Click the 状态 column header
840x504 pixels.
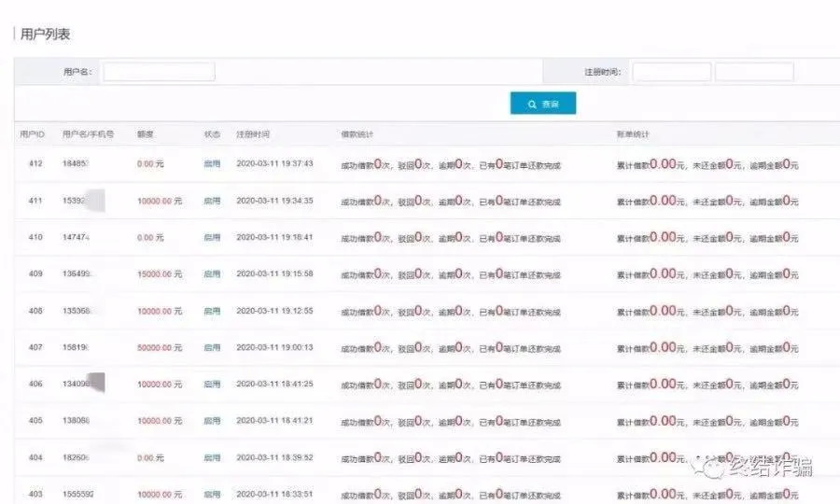point(212,134)
